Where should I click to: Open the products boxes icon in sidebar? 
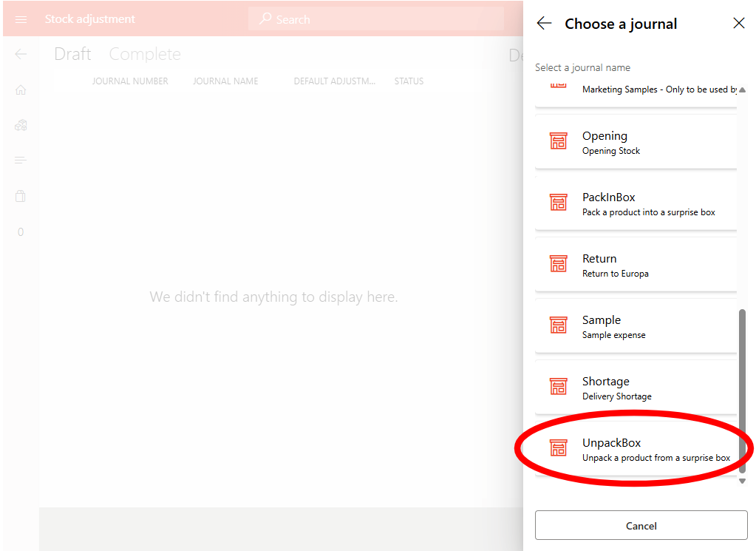tap(21, 125)
